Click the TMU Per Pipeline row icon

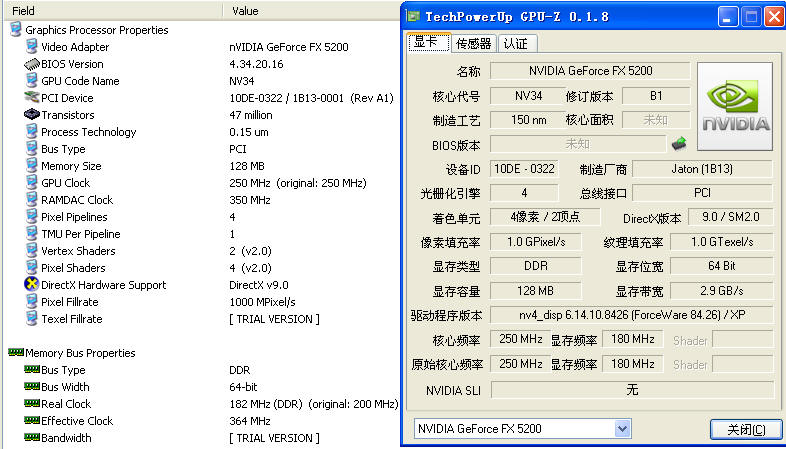(32, 234)
